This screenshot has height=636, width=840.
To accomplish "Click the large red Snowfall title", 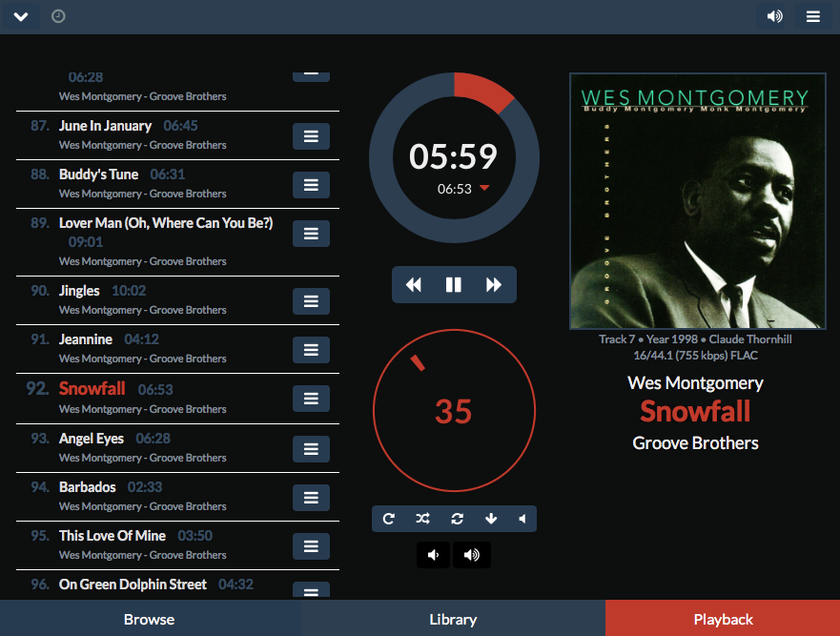I will point(695,412).
